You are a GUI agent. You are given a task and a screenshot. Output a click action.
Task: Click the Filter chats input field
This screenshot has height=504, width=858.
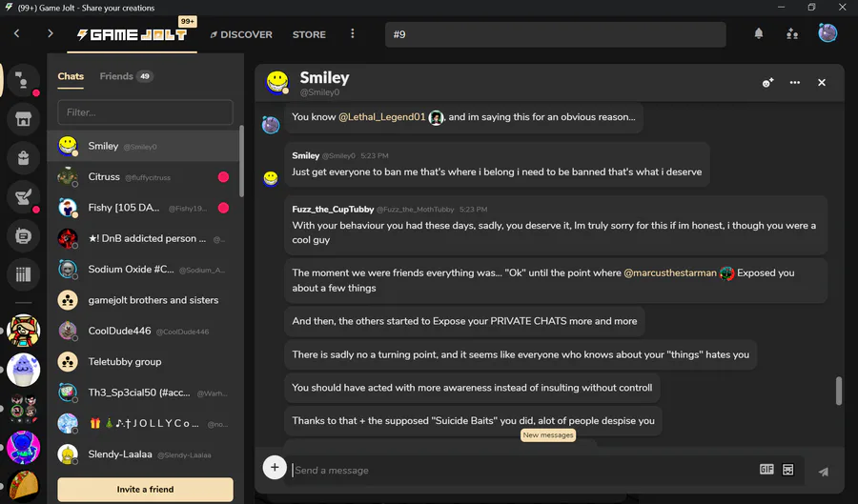(145, 112)
